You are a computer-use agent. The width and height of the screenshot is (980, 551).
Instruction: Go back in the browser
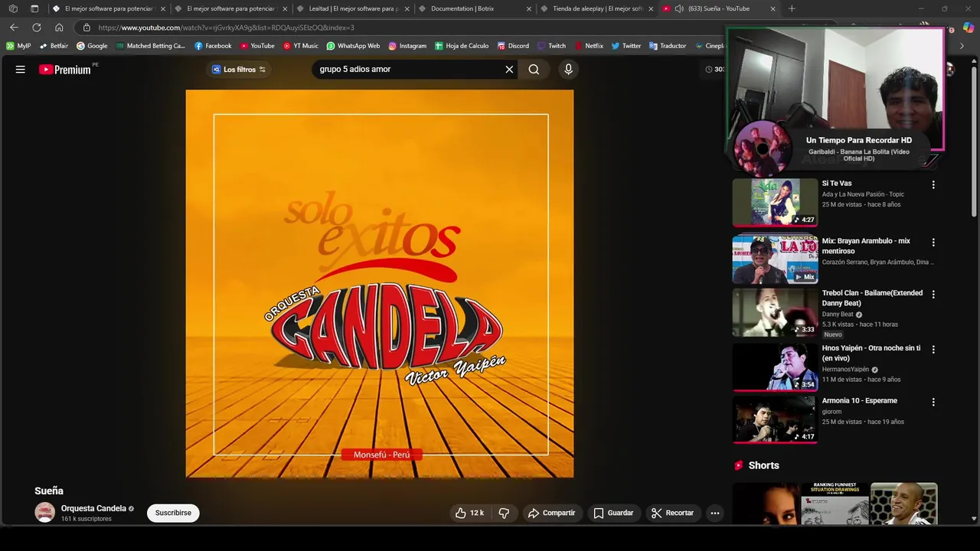14,28
